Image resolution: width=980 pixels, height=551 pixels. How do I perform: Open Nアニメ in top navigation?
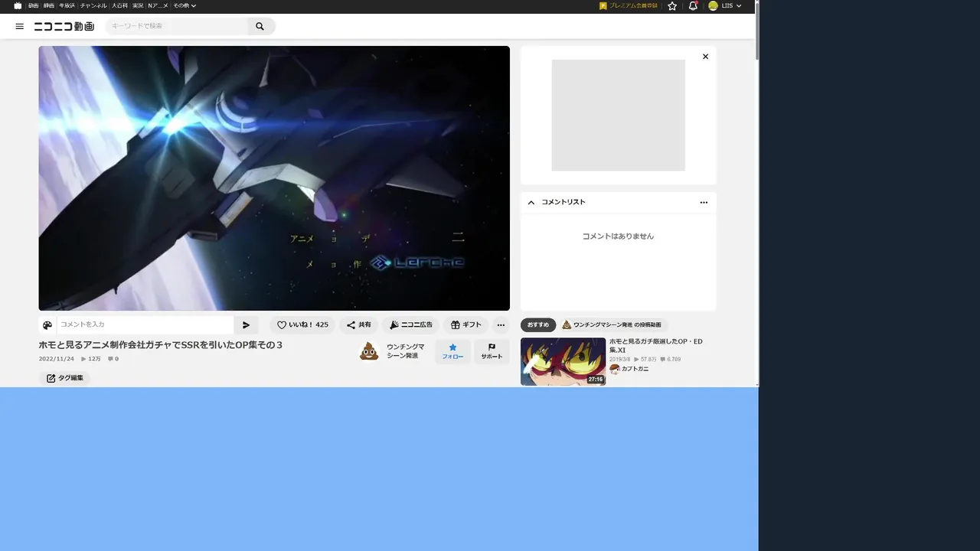click(158, 5)
